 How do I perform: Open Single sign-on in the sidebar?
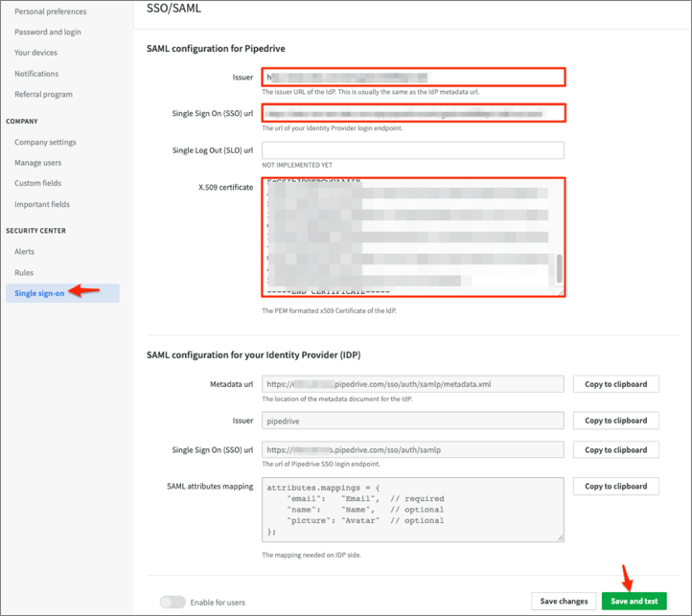(40, 293)
